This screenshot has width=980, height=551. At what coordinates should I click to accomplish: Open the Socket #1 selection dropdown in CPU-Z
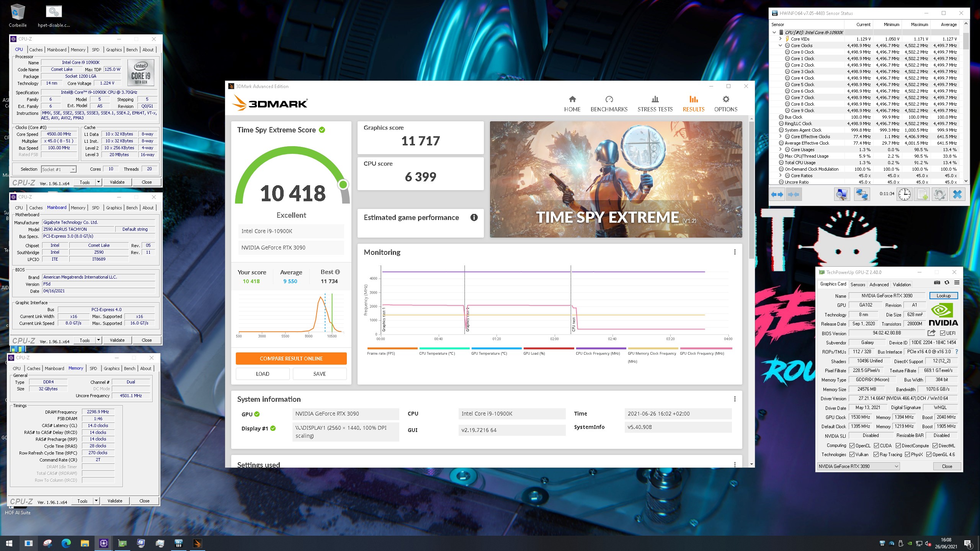tap(59, 169)
